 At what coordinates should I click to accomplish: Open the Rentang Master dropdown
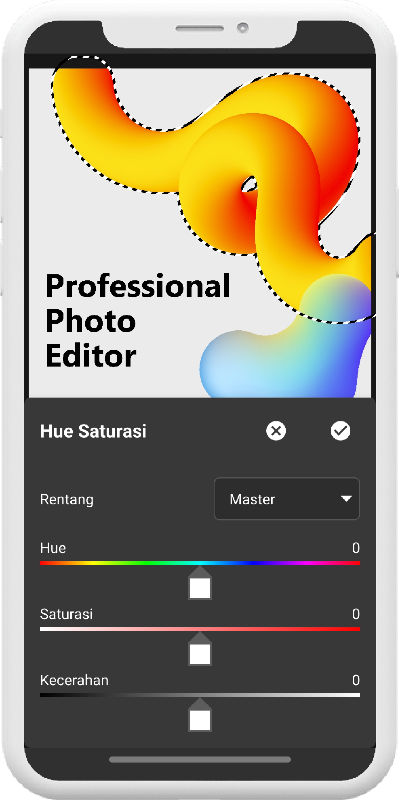(x=287, y=498)
